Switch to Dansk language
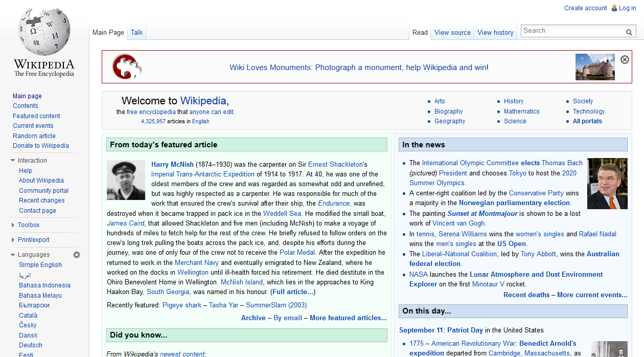 coord(28,336)
